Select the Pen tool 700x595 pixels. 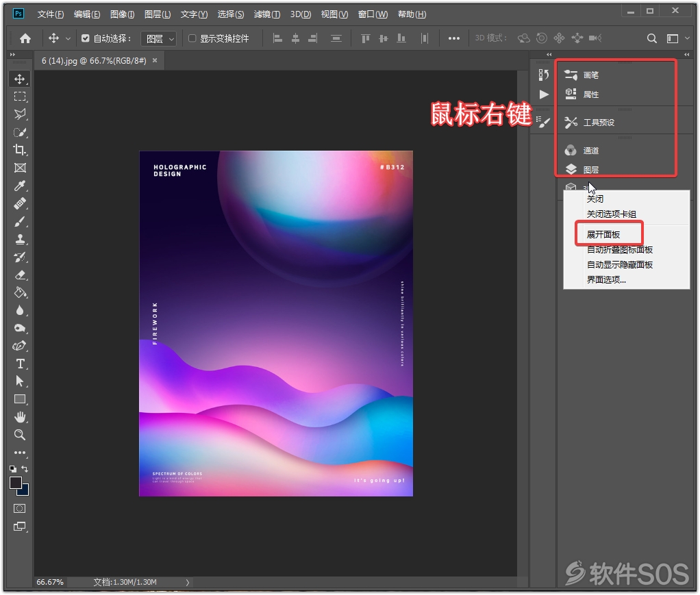coord(20,346)
